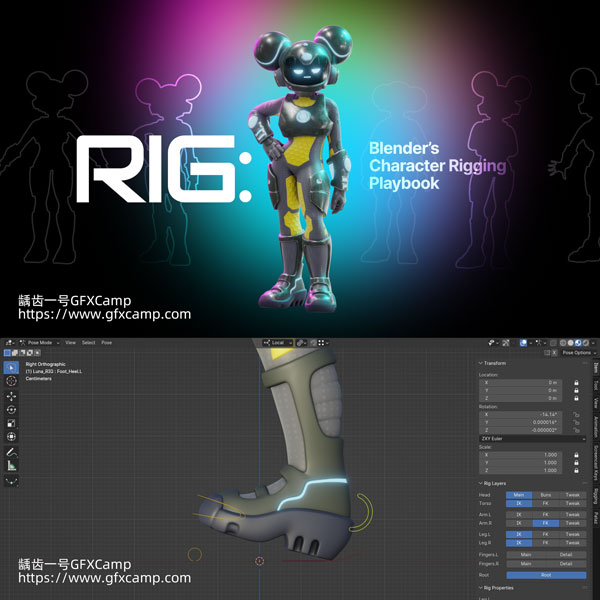Select the Measure tool

click(x=11, y=466)
